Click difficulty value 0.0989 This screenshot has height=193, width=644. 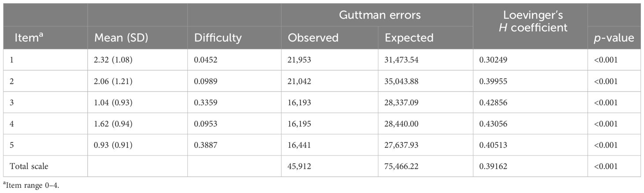click(x=206, y=82)
